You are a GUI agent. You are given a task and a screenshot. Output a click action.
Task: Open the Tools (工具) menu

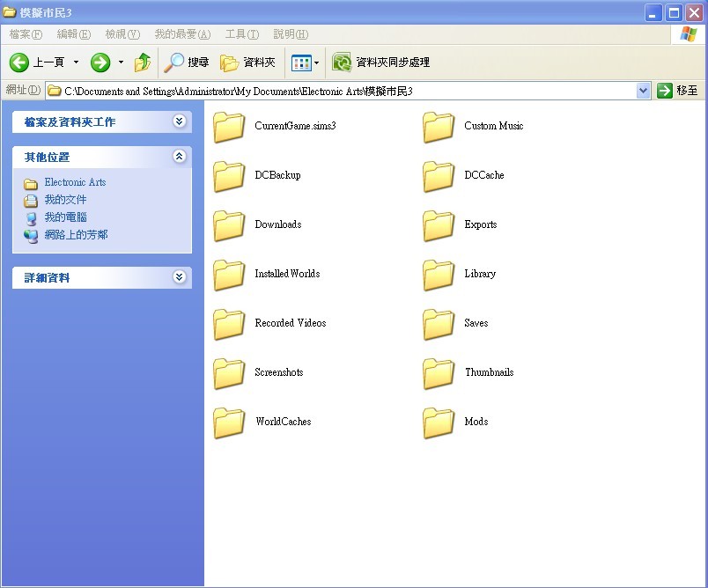(242, 34)
